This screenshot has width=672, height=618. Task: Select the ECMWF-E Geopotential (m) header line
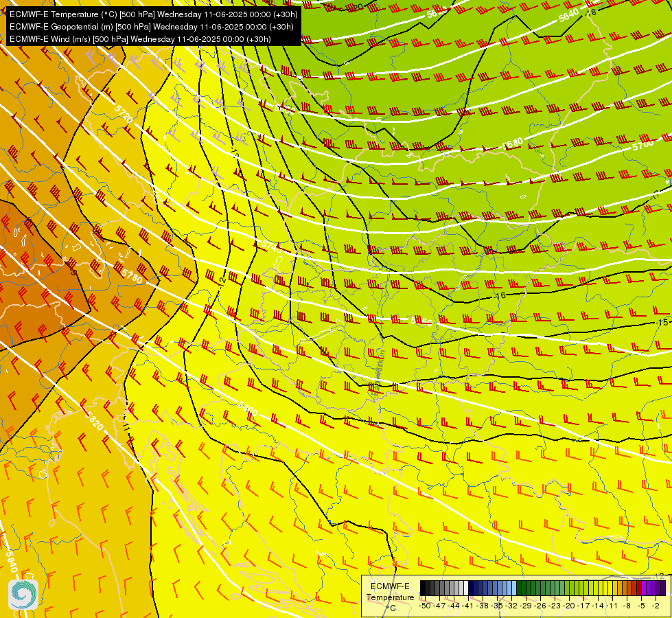coord(151,27)
